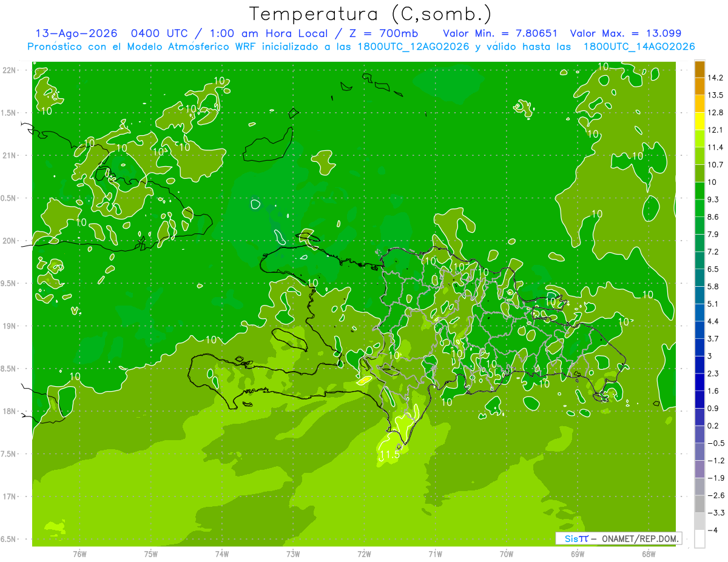Click the '-4' color scale value

pyautogui.click(x=712, y=530)
